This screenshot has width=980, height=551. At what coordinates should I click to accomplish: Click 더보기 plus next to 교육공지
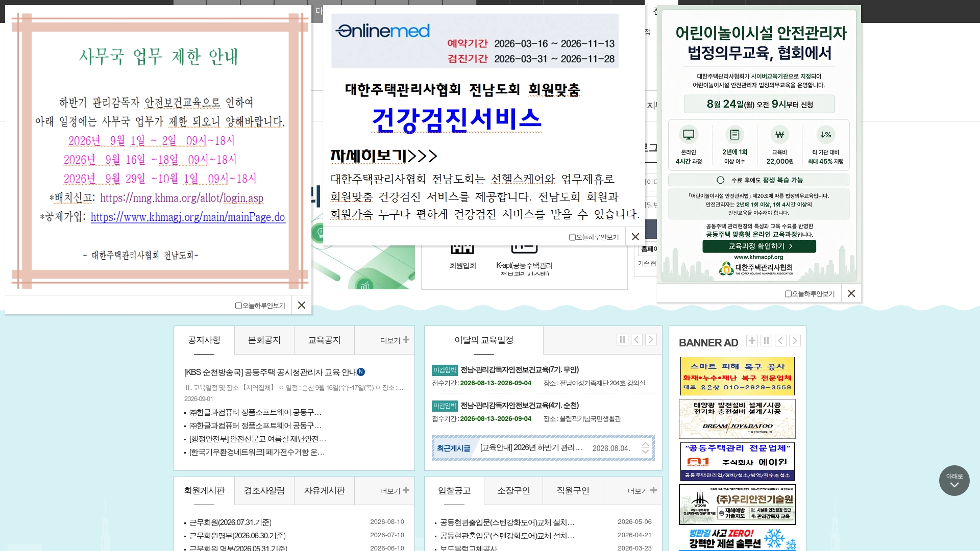tap(395, 340)
